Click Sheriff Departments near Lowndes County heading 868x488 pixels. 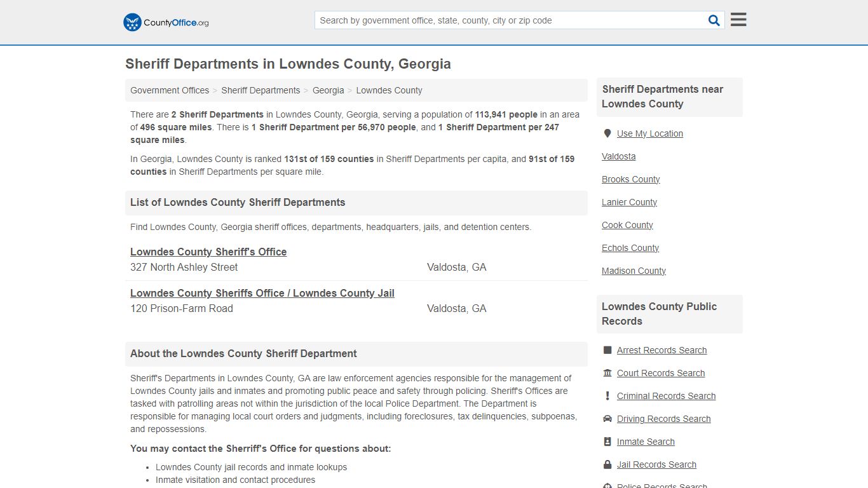click(x=663, y=97)
